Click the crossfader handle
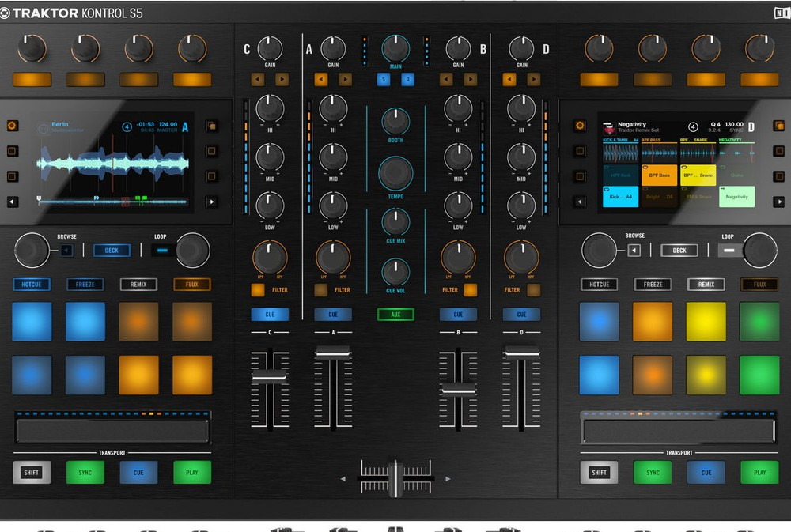 pos(395,477)
